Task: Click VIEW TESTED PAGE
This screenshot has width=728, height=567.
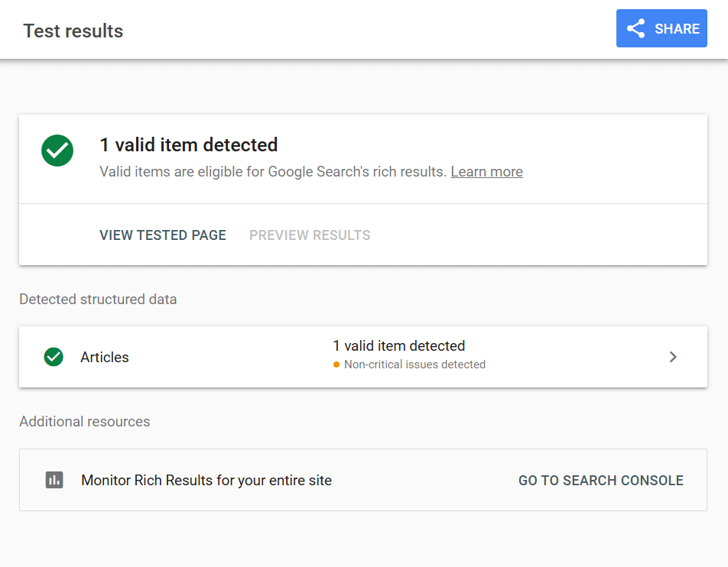Action: [162, 235]
